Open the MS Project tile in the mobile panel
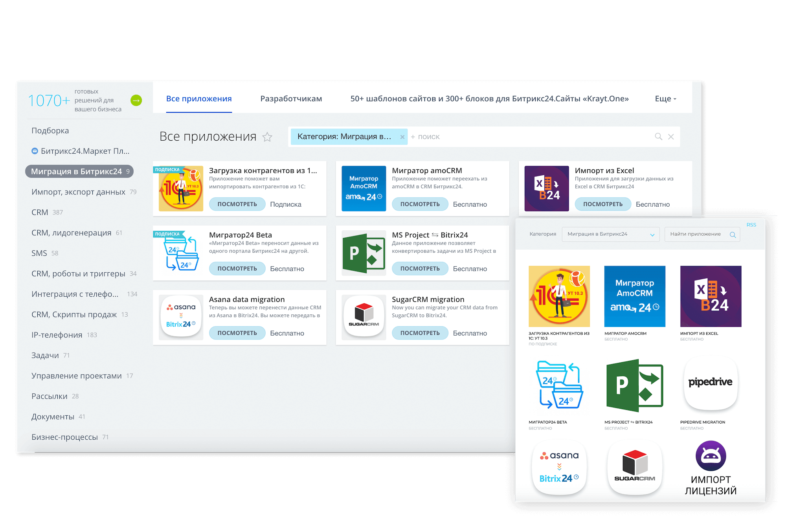Viewport: 786px width, 532px height. (x=635, y=385)
